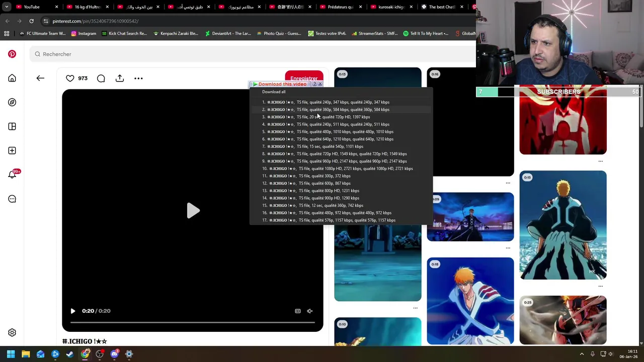Open the 0:15 Ichigo back-view video thumbnail
Image resolution: width=644 pixels, height=362 pixels.
(563, 225)
